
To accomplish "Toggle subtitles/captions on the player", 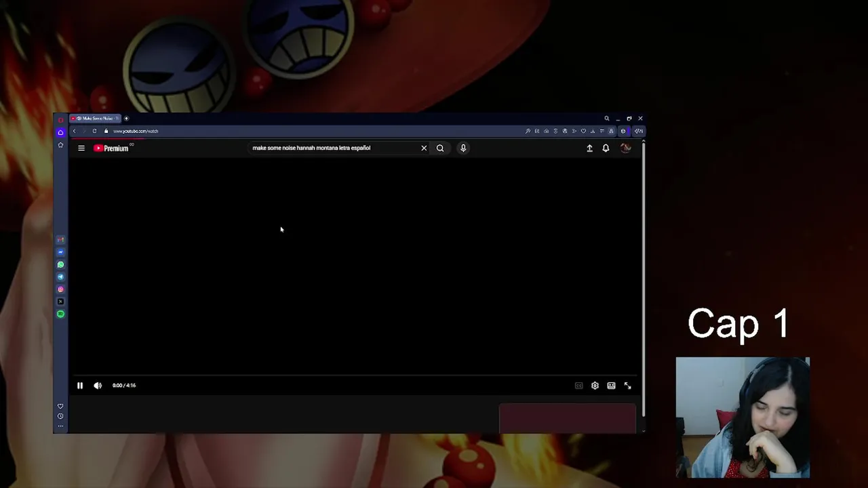I will pos(578,386).
